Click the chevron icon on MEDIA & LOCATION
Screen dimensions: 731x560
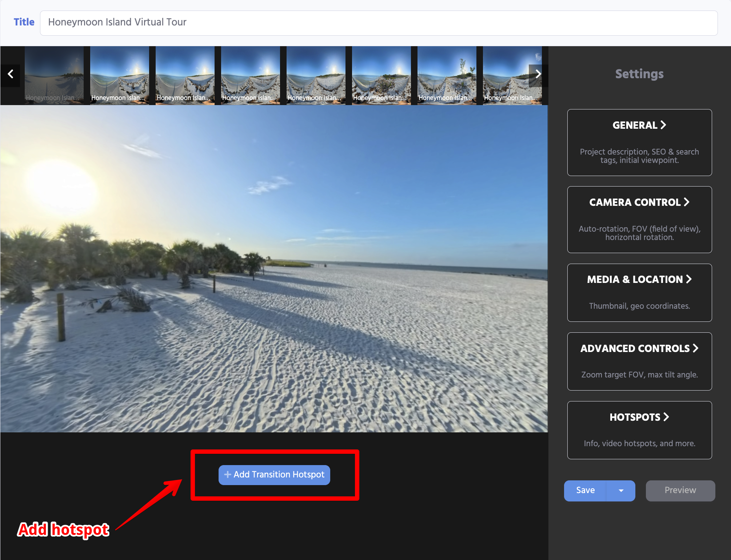[x=689, y=279]
